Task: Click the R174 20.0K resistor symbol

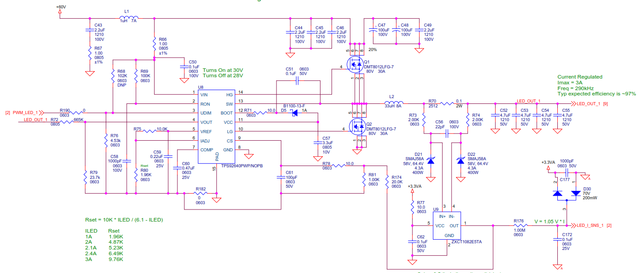Action: click(387, 182)
